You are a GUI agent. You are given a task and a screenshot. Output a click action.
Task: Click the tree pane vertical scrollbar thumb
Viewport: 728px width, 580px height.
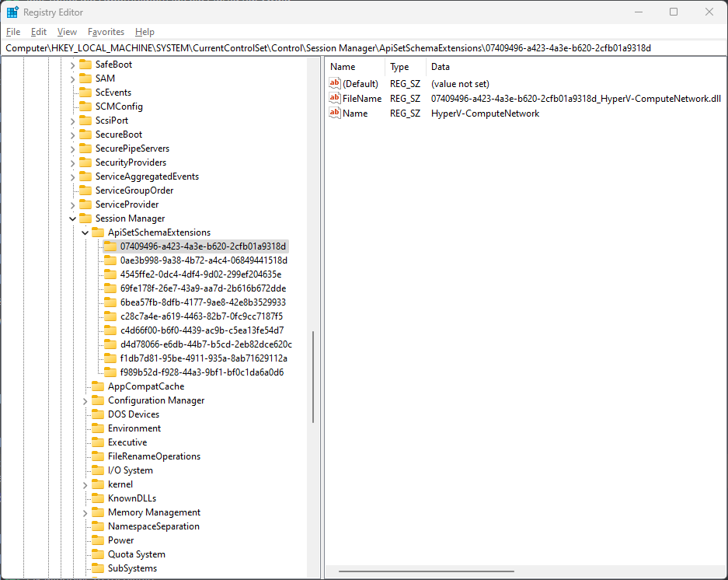313,377
